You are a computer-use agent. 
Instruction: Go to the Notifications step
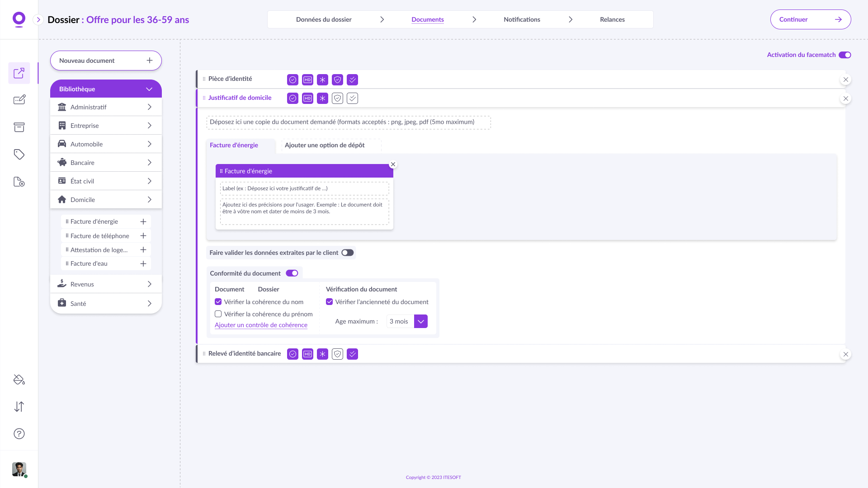pos(522,19)
